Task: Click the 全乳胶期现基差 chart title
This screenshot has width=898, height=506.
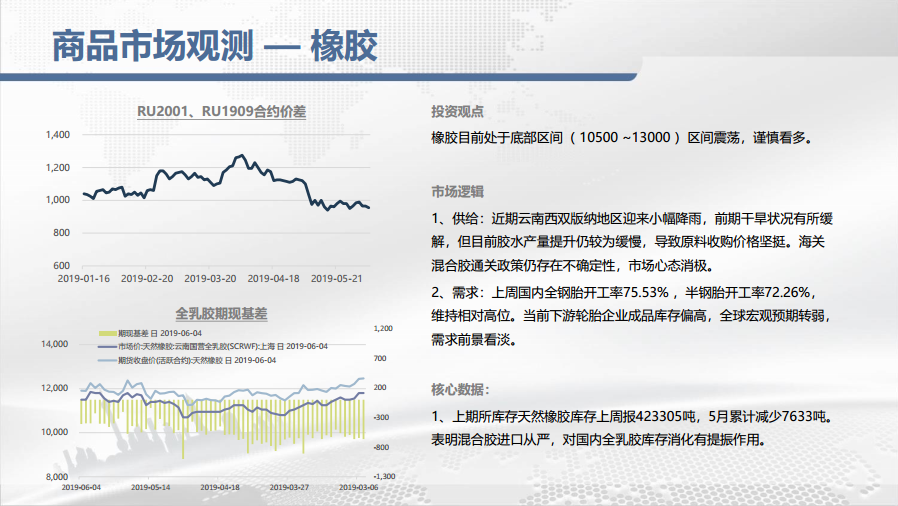Action: pyautogui.click(x=221, y=313)
